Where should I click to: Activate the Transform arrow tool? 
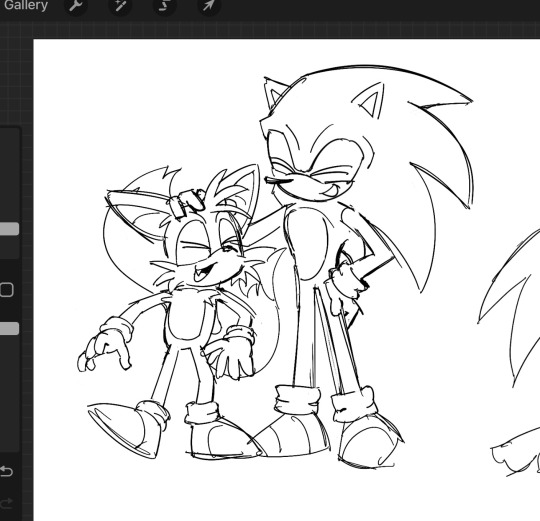pyautogui.click(x=209, y=5)
